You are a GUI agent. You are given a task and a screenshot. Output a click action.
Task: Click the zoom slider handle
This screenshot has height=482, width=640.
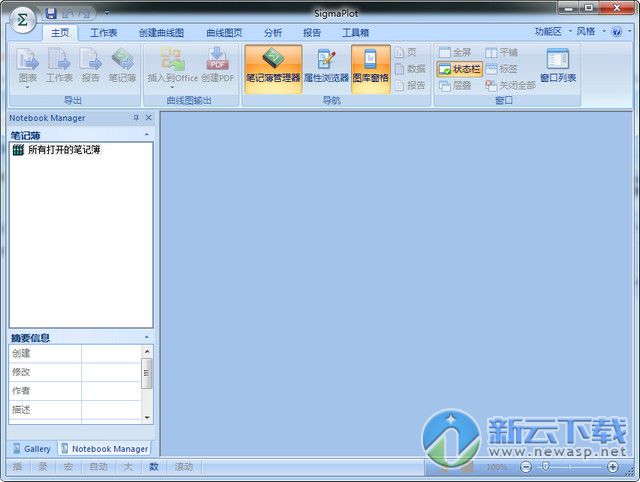(x=545, y=466)
